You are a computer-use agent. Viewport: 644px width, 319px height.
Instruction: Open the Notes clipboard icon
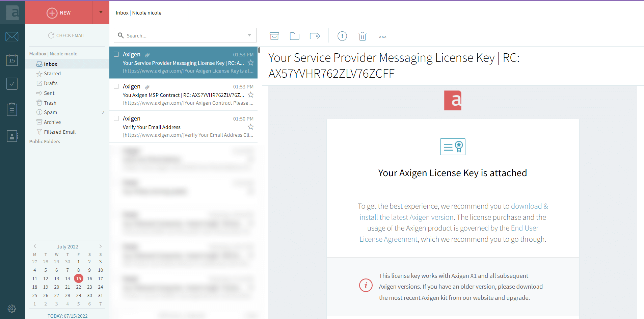click(x=12, y=109)
